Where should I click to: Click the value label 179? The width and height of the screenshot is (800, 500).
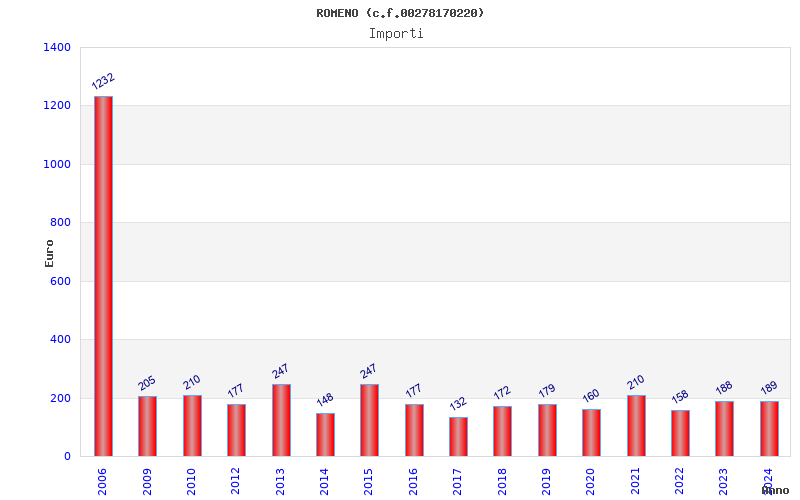pyautogui.click(x=546, y=391)
